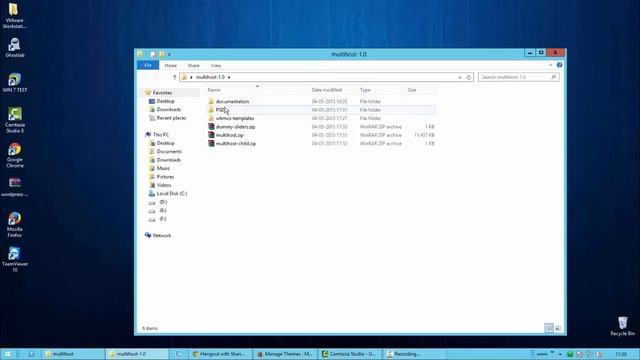This screenshot has height=360, width=640.
Task: Switch to the multihost taskbar window
Action: pos(73,354)
